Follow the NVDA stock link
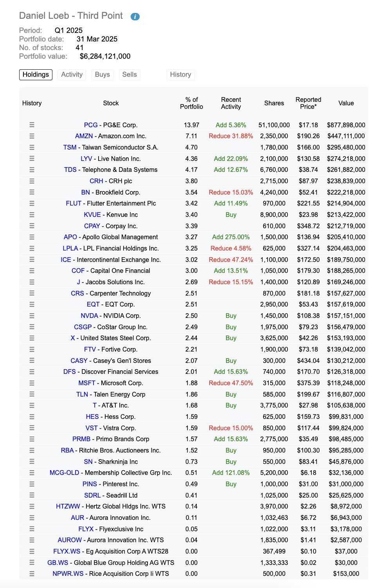Viewport: 374px width, 588px height. click(x=89, y=316)
